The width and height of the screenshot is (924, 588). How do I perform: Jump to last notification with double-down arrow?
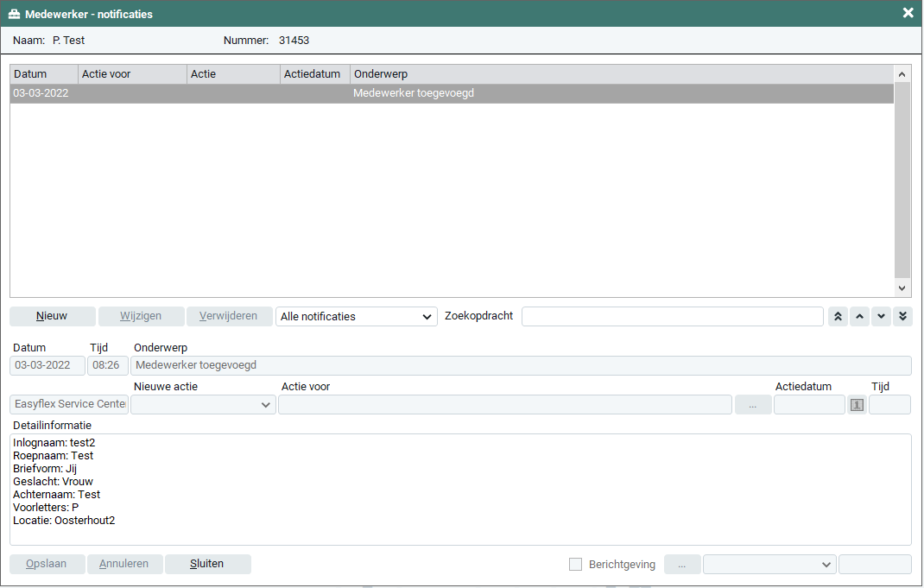(x=902, y=316)
